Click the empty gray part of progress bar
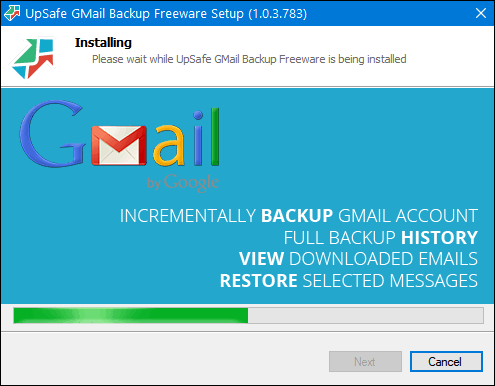Viewport: 495px width, 386px height. pos(366,315)
